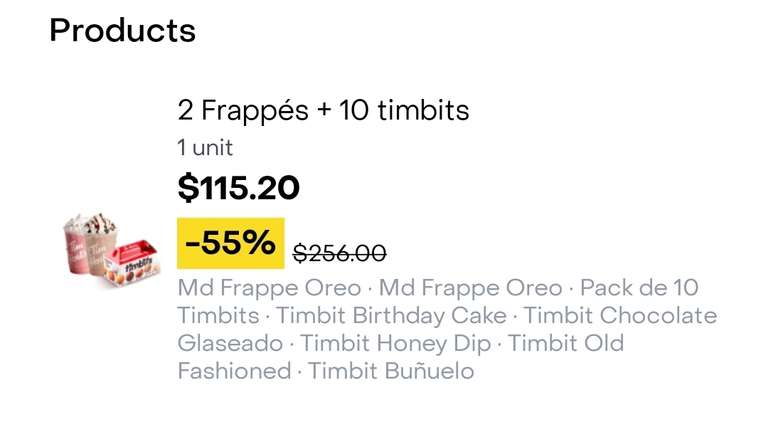Click the red timbits box in the image
Viewport: 768px width, 422px height.
pyautogui.click(x=133, y=263)
